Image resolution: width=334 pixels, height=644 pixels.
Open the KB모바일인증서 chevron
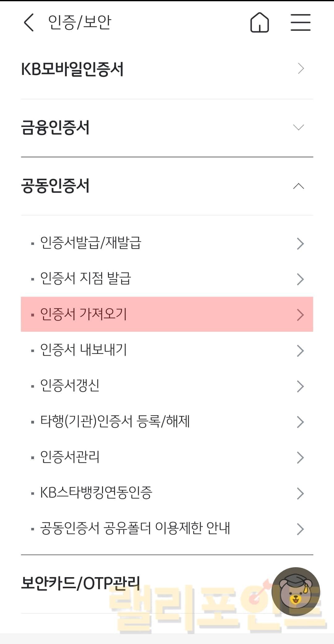point(301,68)
